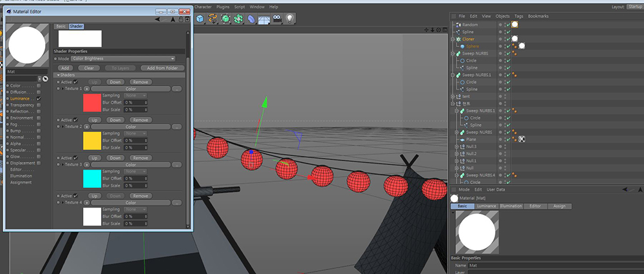
Task: Open Object Manager Tags menu
Action: (518, 16)
